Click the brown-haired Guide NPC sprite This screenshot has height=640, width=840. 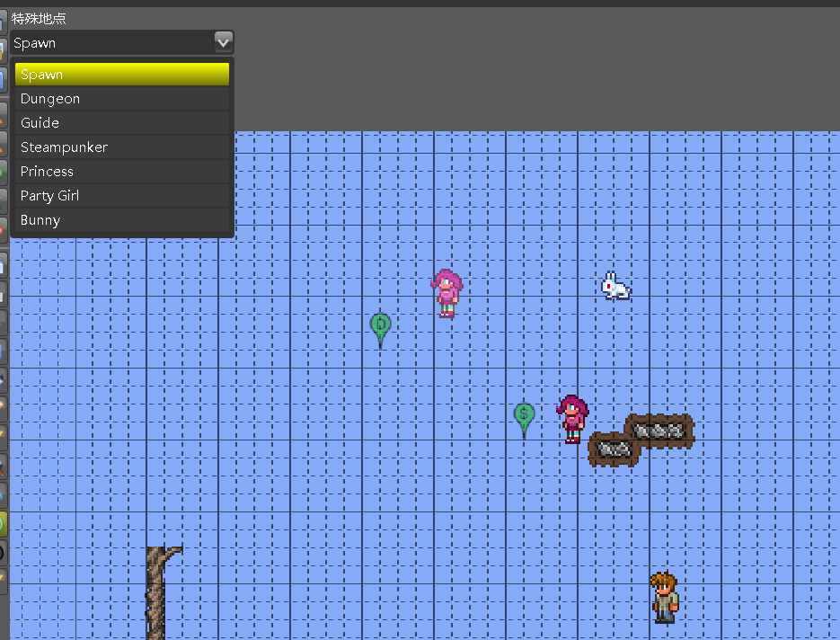(664, 597)
